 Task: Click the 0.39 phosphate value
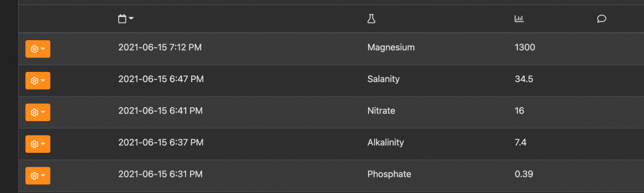pyautogui.click(x=524, y=174)
